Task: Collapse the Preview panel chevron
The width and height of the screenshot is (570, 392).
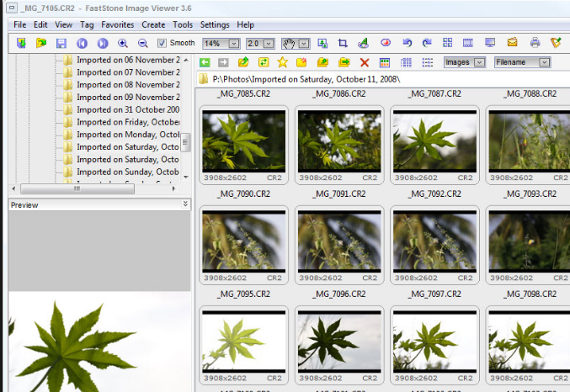Action: pyautogui.click(x=185, y=204)
